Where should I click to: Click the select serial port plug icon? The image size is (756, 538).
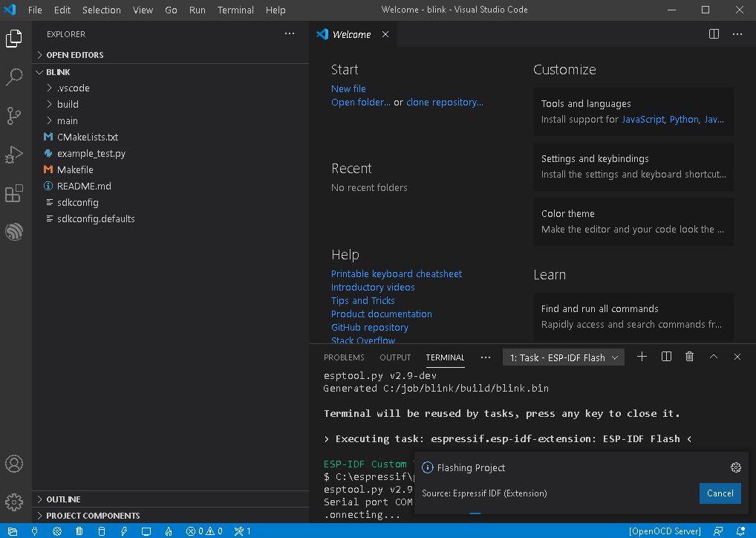point(35,531)
